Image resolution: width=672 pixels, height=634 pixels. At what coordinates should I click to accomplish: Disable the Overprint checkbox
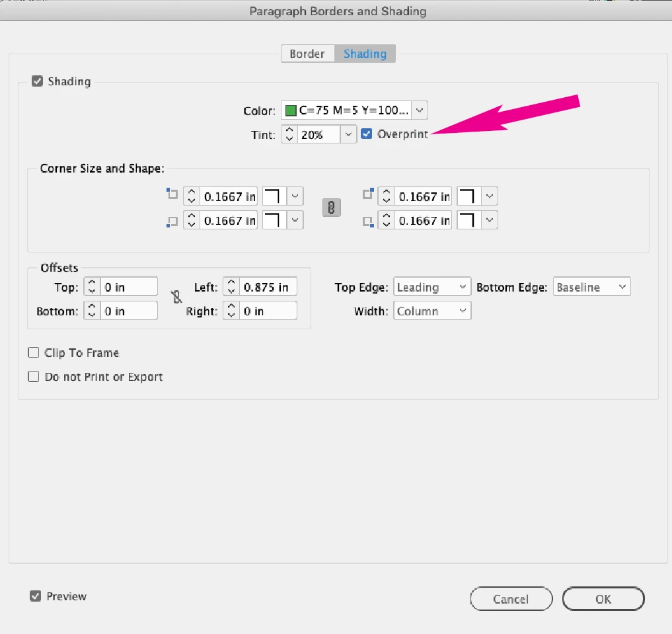pos(367,134)
